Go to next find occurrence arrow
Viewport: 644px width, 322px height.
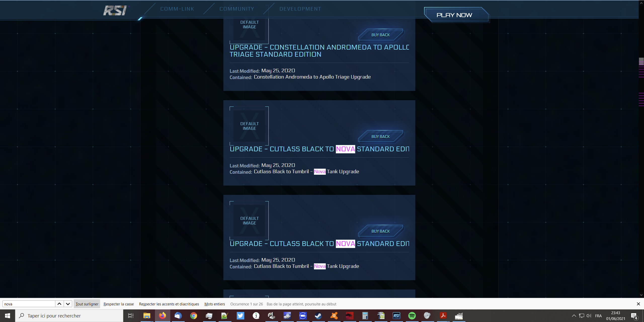click(x=68, y=304)
